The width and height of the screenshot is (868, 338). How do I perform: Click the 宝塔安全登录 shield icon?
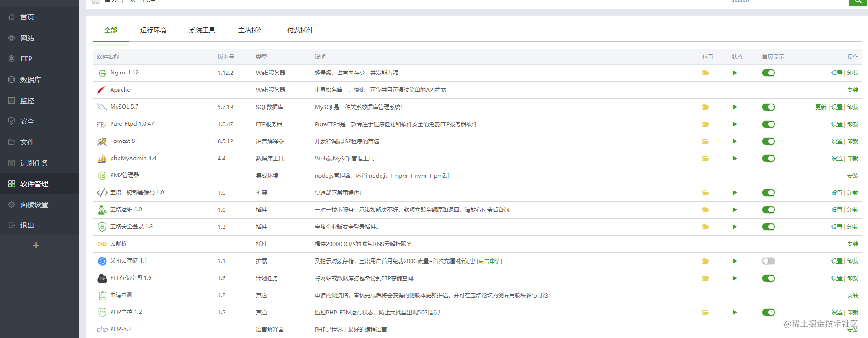[102, 227]
